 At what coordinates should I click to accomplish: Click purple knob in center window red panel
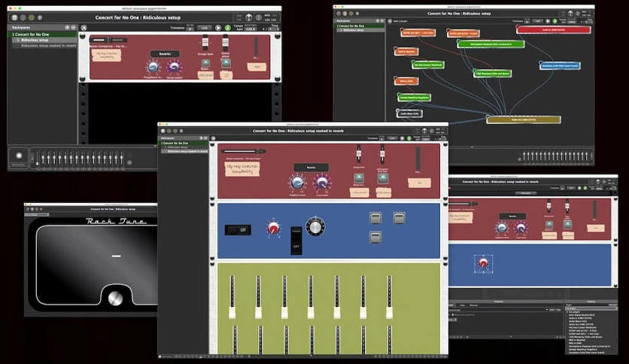[x=322, y=183]
